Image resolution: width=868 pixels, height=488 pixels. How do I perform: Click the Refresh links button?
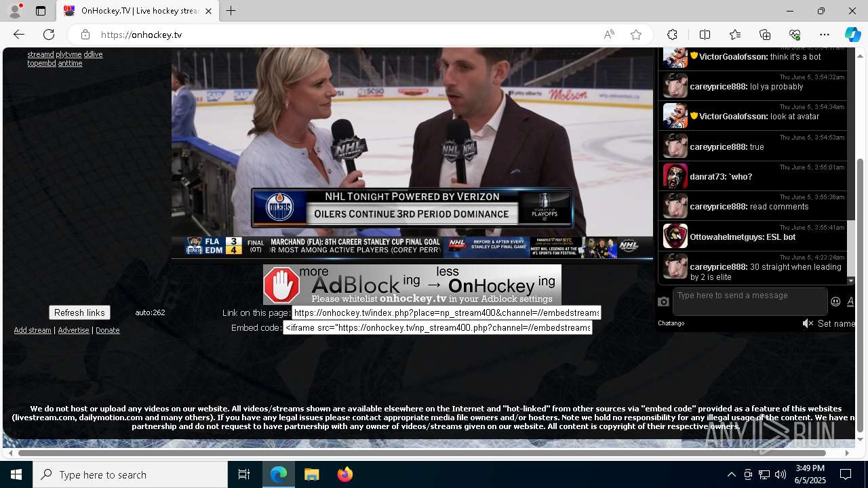[79, 312]
